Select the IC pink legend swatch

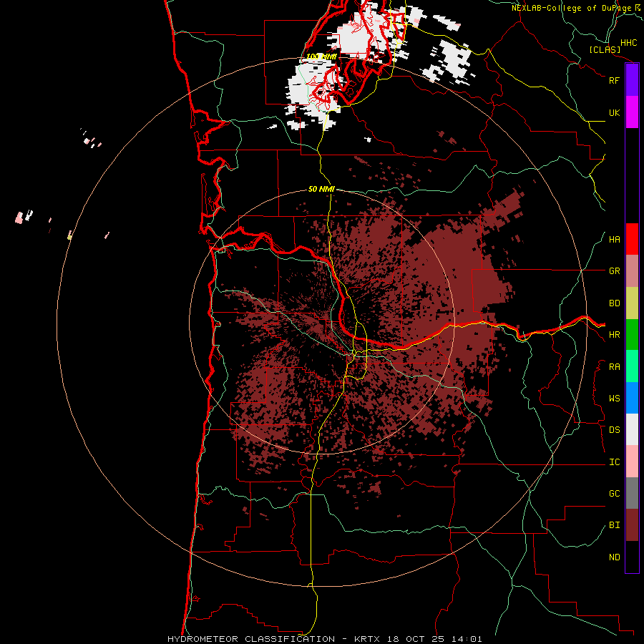(632, 462)
